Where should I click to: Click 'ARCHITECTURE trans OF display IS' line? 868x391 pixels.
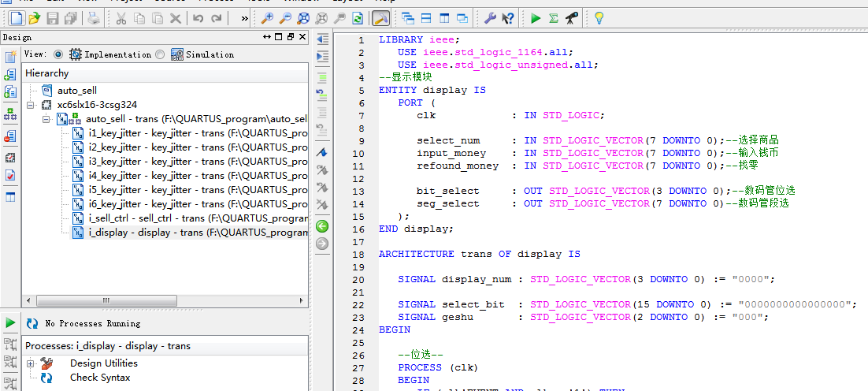point(480,254)
